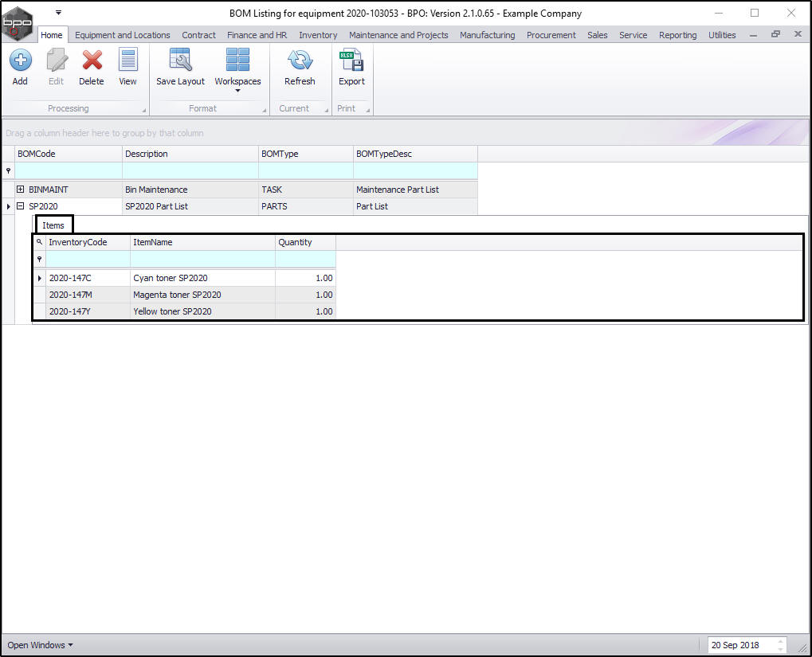Click the View document icon

click(x=128, y=60)
